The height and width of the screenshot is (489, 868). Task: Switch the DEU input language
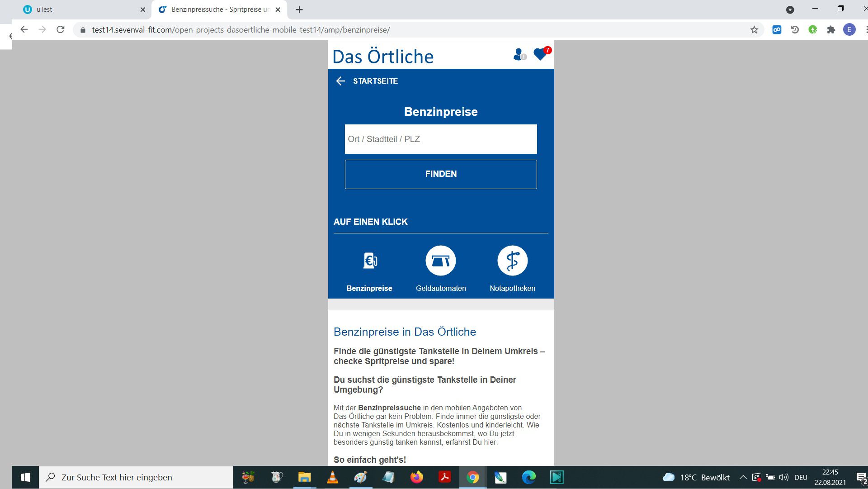point(801,477)
